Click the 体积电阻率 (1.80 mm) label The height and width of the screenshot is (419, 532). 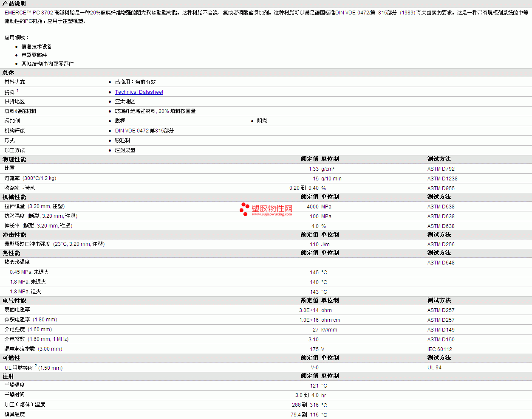(31, 320)
